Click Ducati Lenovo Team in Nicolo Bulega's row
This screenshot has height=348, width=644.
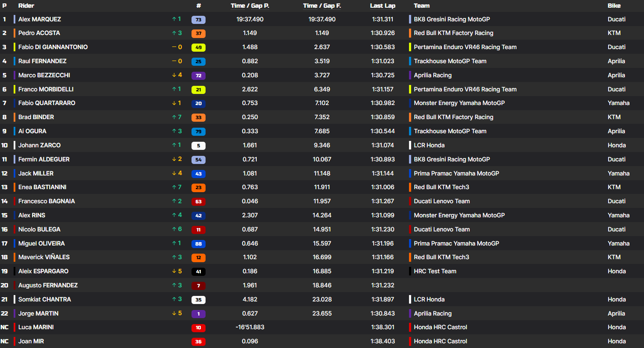(x=441, y=229)
